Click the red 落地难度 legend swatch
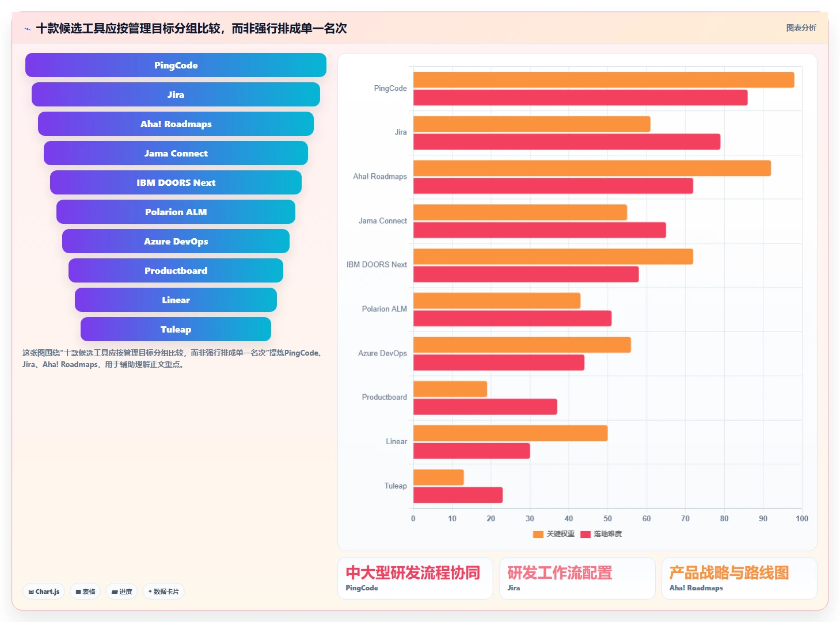The image size is (840, 622). [x=586, y=534]
